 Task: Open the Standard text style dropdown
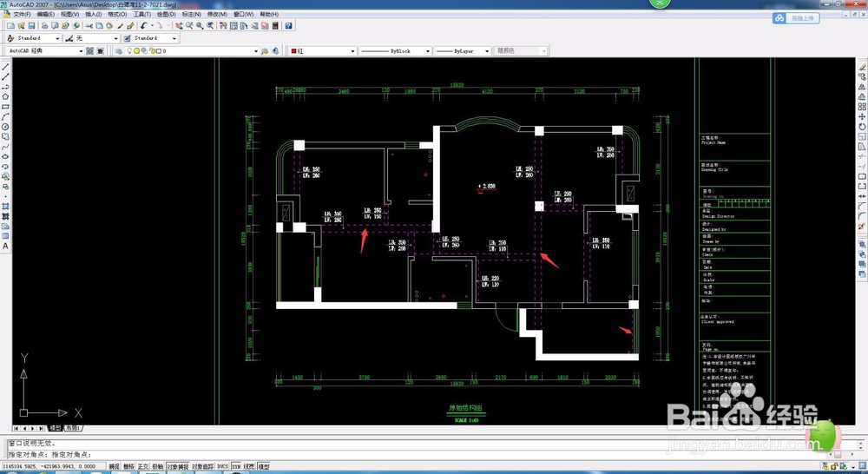coord(57,38)
